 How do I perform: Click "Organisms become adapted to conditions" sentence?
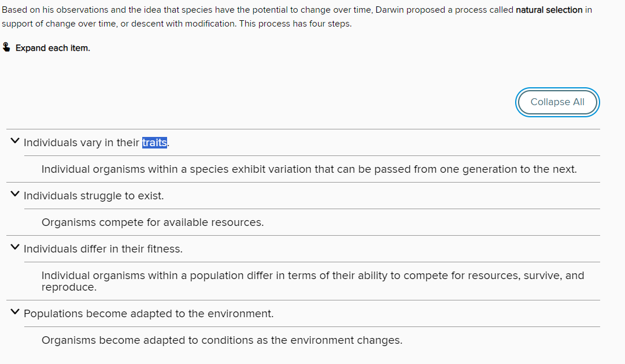(x=221, y=340)
